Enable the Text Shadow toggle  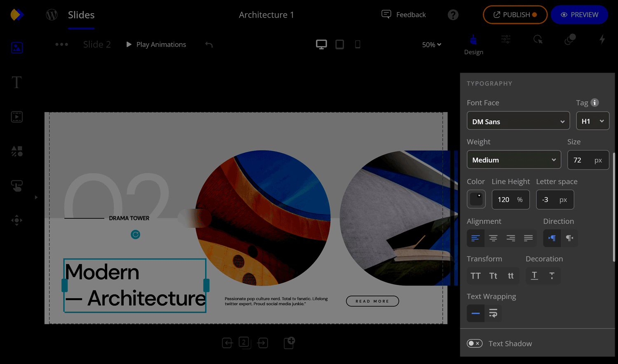point(475,343)
